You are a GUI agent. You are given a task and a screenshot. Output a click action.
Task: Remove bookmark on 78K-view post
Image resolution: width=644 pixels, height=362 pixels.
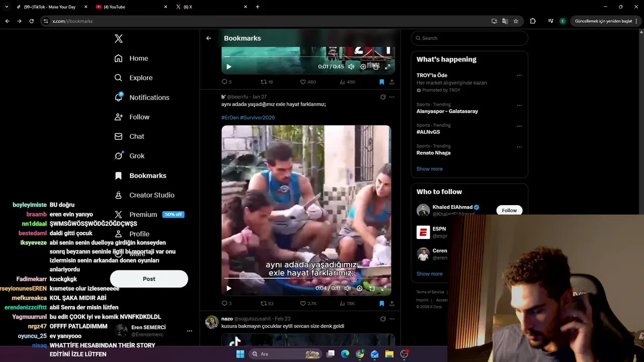pos(382,304)
